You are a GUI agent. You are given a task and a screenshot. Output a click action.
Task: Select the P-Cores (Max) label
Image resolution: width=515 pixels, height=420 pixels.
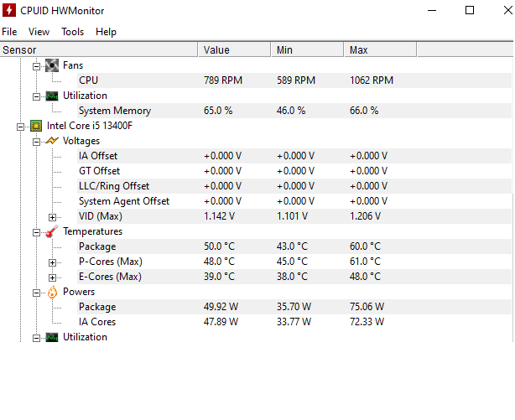pyautogui.click(x=111, y=262)
